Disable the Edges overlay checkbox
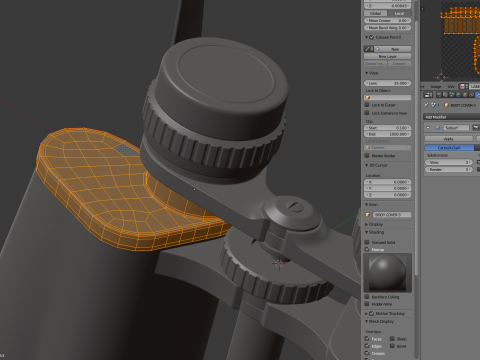 tap(367, 346)
